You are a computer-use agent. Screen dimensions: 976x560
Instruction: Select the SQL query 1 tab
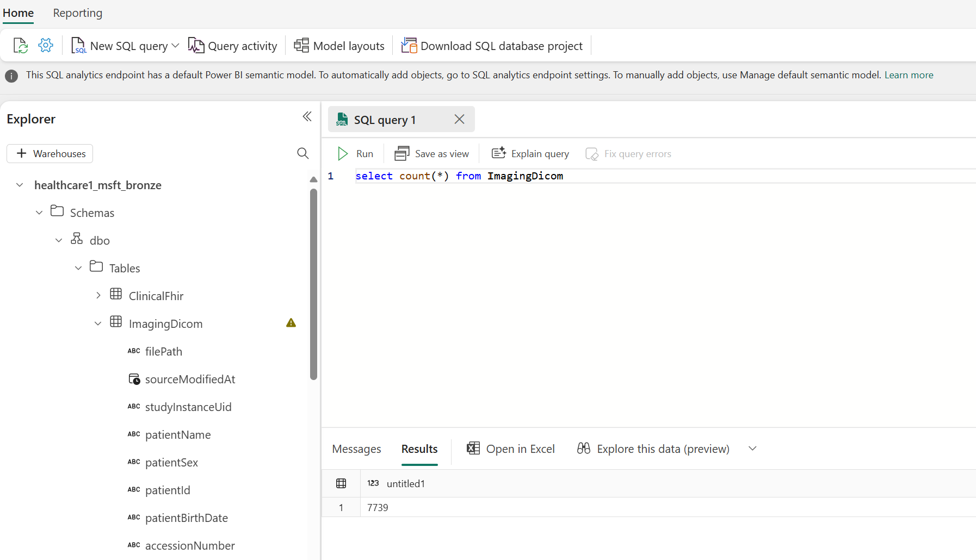point(401,119)
